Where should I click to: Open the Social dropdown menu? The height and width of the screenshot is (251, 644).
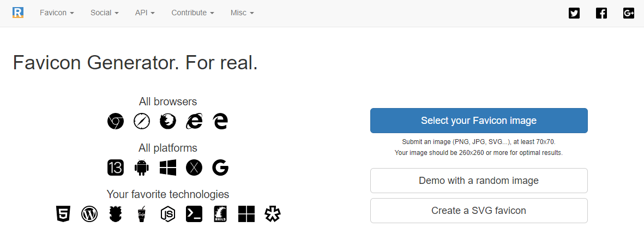(105, 13)
